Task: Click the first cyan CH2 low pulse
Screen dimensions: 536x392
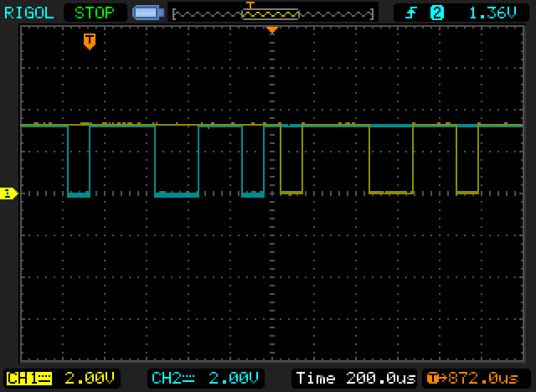Action: [79, 161]
